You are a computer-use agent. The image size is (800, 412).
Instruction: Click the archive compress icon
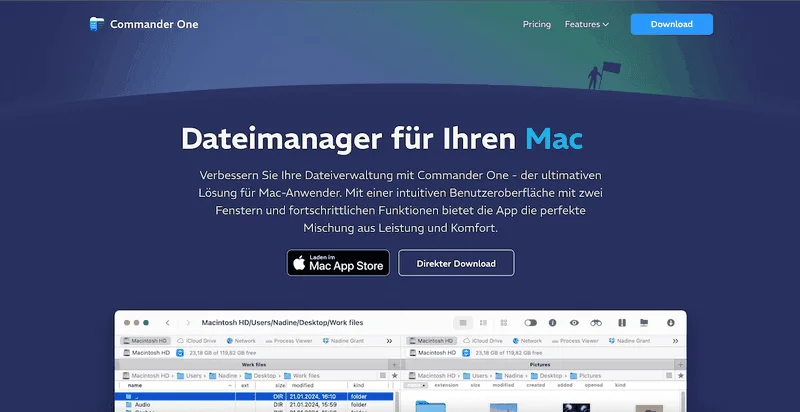[622, 323]
